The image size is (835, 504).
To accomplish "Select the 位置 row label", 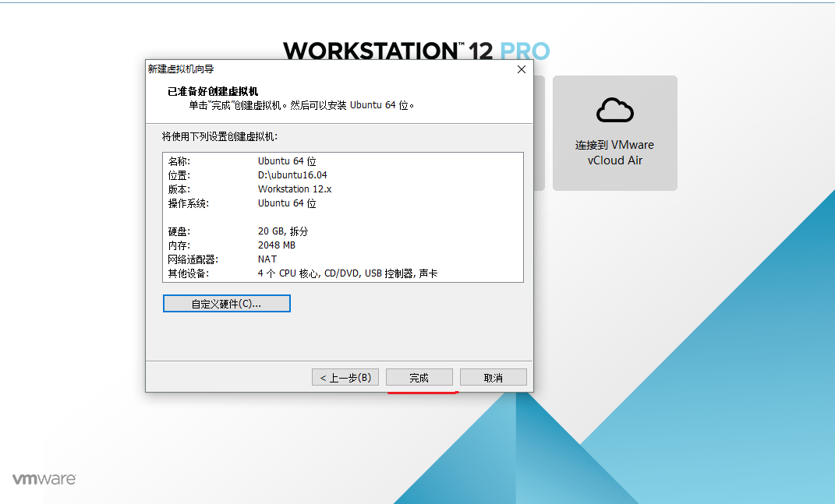I will (179, 175).
